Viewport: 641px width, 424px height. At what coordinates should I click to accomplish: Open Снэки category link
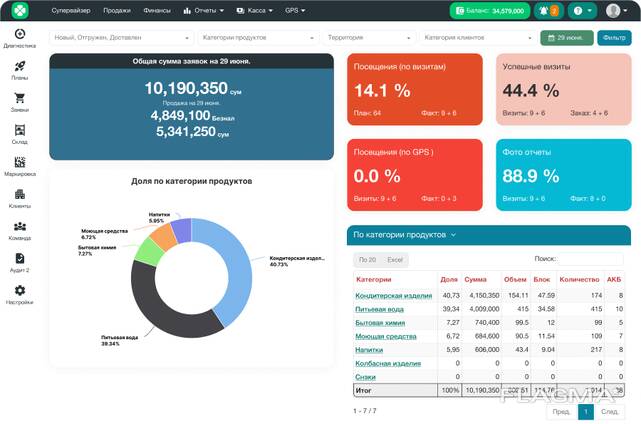(365, 377)
